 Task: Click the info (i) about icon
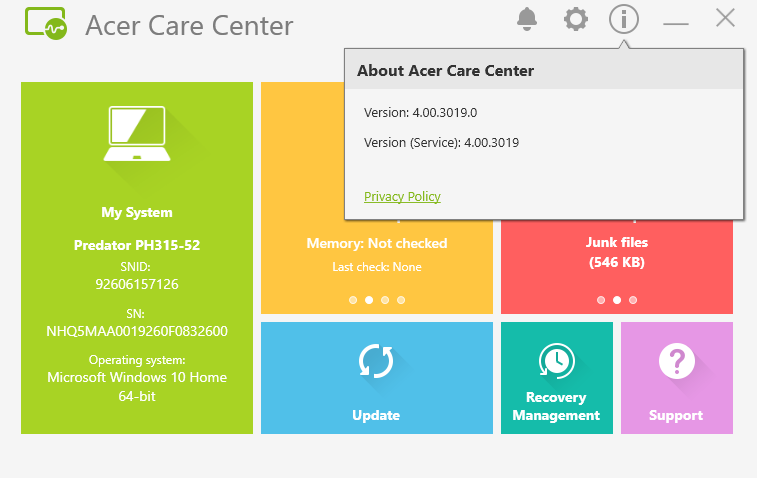pos(624,19)
